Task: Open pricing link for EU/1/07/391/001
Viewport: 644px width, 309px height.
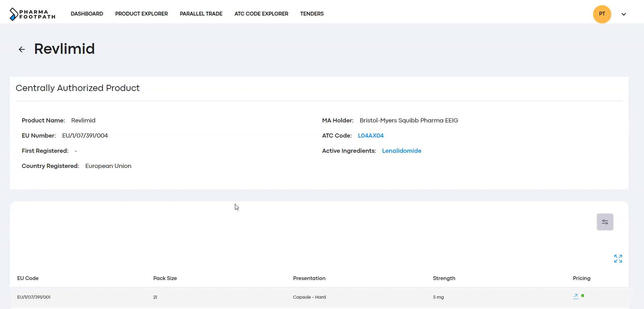Action: (575, 296)
